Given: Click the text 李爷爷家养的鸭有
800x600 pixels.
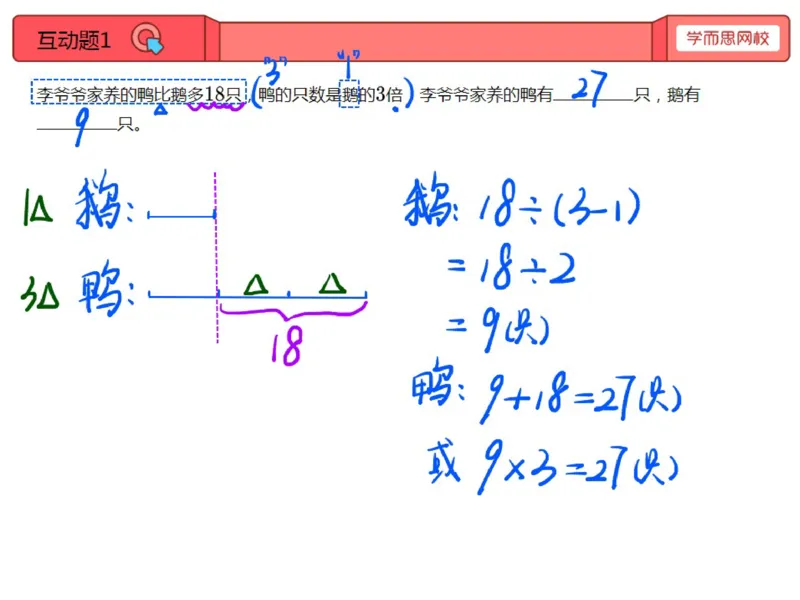Looking at the screenshot, I should point(486,94).
